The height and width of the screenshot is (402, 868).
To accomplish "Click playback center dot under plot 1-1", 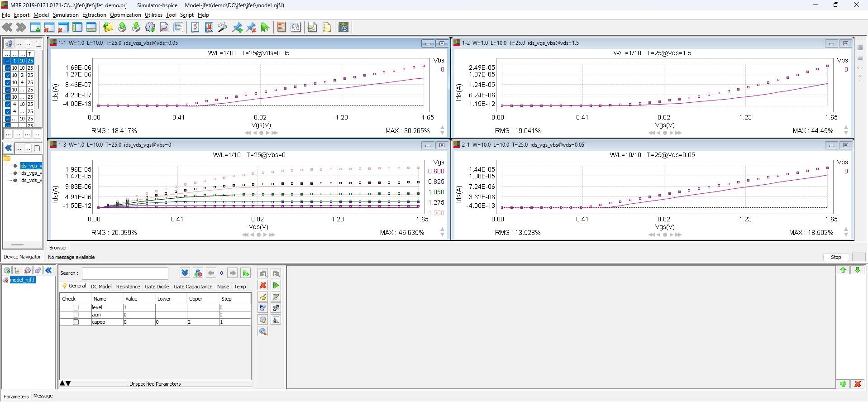I will [261, 133].
